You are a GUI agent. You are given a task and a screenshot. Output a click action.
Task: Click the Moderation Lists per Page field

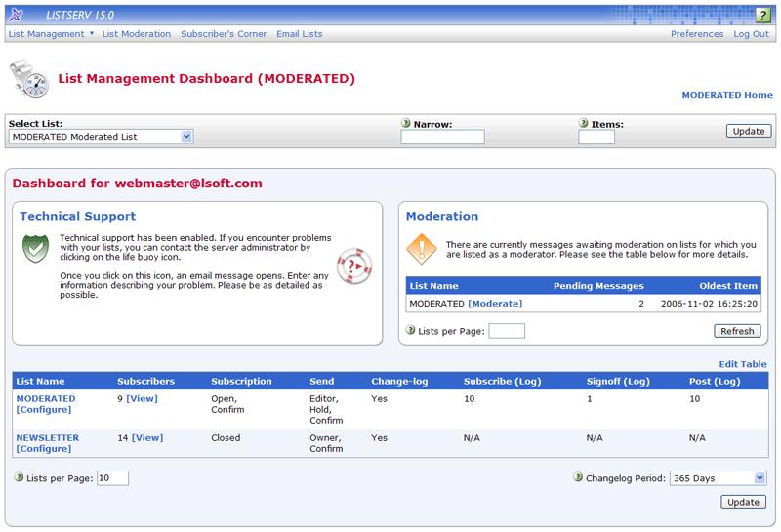click(507, 331)
